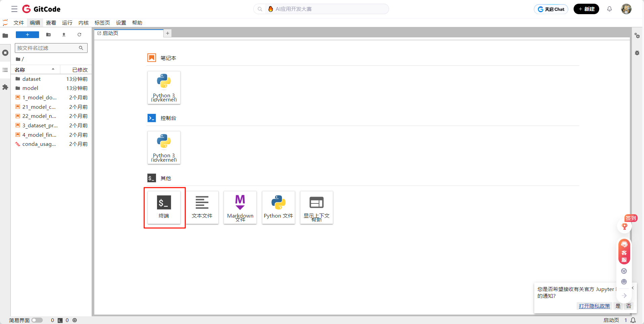The height and width of the screenshot is (324, 644).
Task: Select the 4_model_fin... notebook file
Action: pyautogui.click(x=51, y=135)
